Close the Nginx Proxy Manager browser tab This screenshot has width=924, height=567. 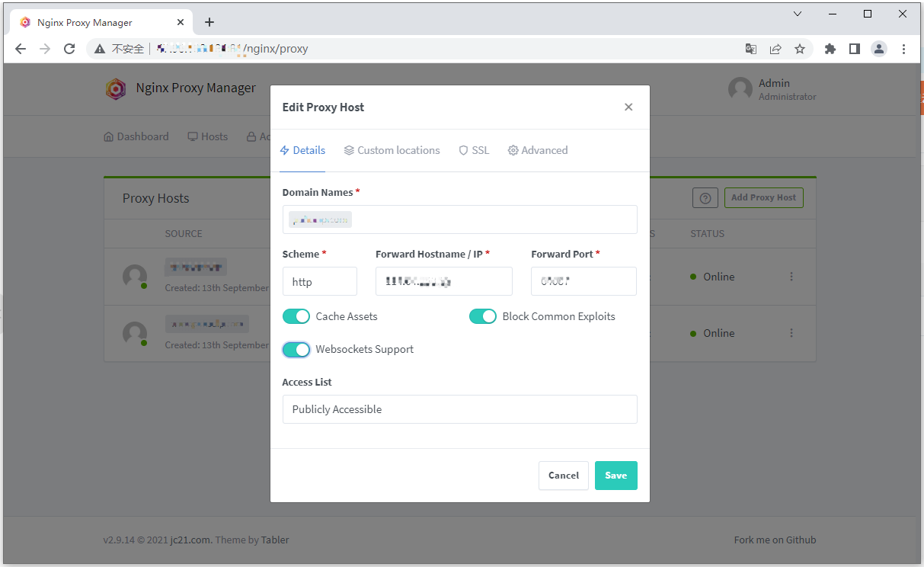[x=180, y=22]
